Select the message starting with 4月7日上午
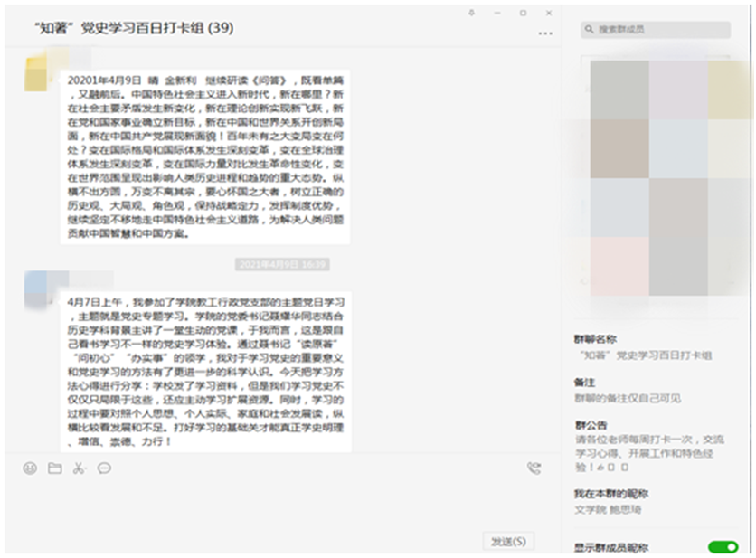The height and width of the screenshot is (558, 756). coord(205,371)
